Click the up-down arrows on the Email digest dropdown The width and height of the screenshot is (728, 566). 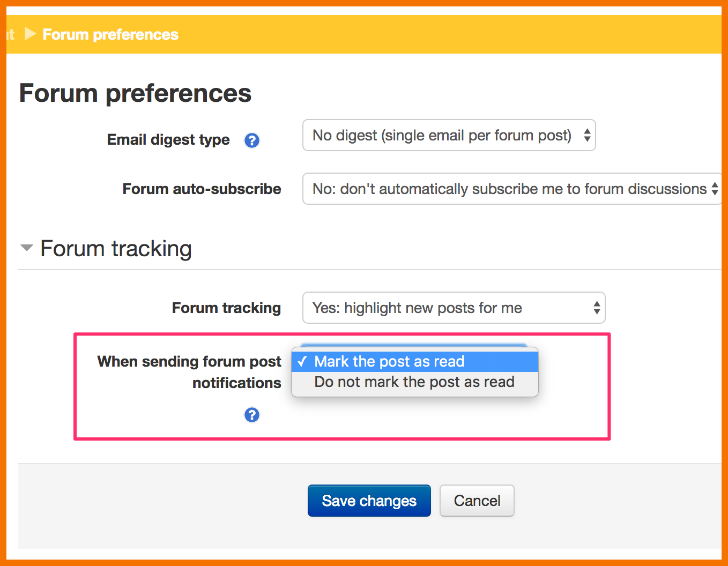click(x=587, y=135)
